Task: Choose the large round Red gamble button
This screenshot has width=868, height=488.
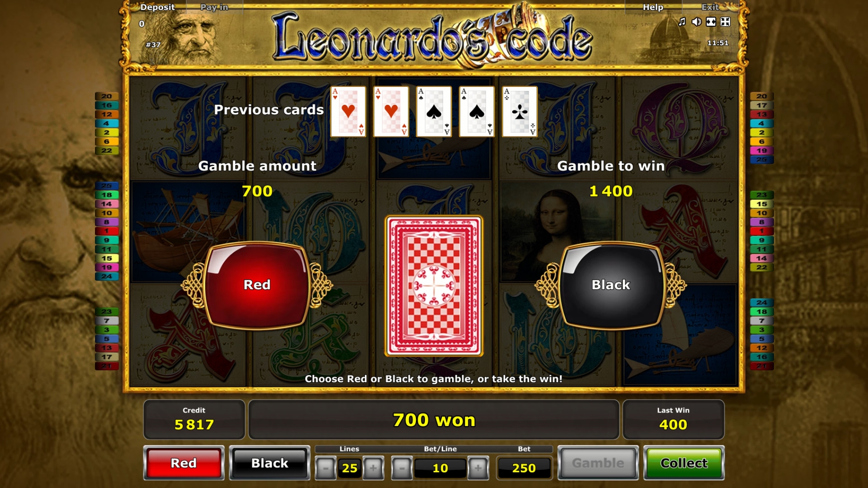Action: pyautogui.click(x=257, y=285)
